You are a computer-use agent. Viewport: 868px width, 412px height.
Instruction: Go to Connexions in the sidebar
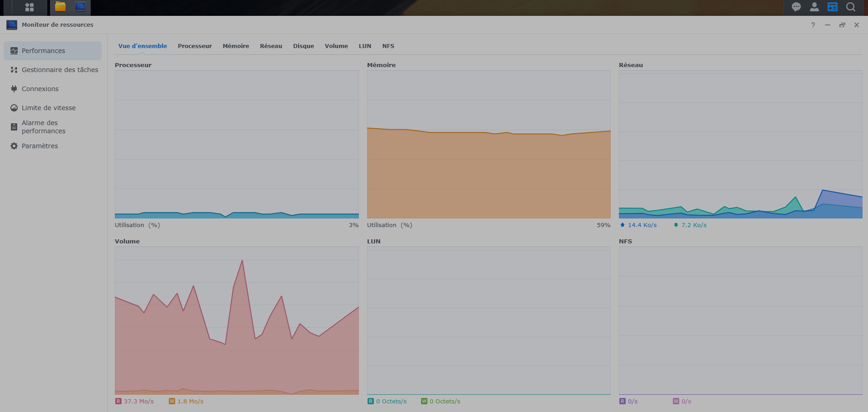pos(40,89)
